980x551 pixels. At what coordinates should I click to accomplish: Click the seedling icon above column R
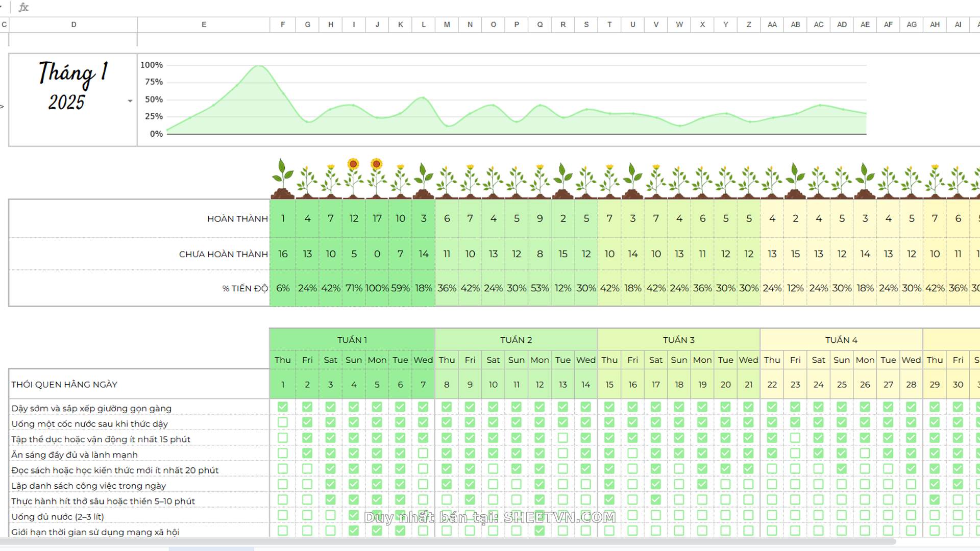coord(562,180)
